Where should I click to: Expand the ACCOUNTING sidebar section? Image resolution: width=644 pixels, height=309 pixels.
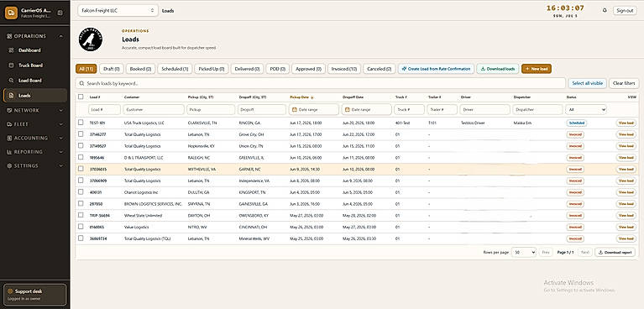pos(35,138)
